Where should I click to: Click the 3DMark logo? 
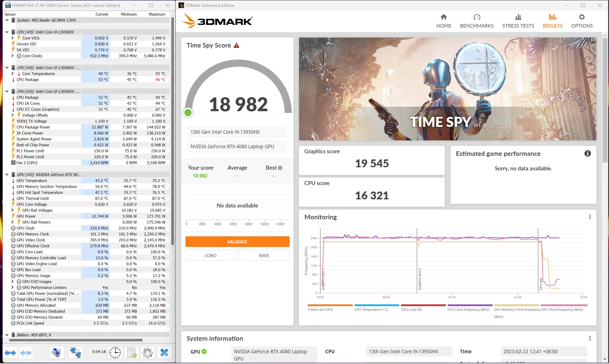(x=217, y=21)
